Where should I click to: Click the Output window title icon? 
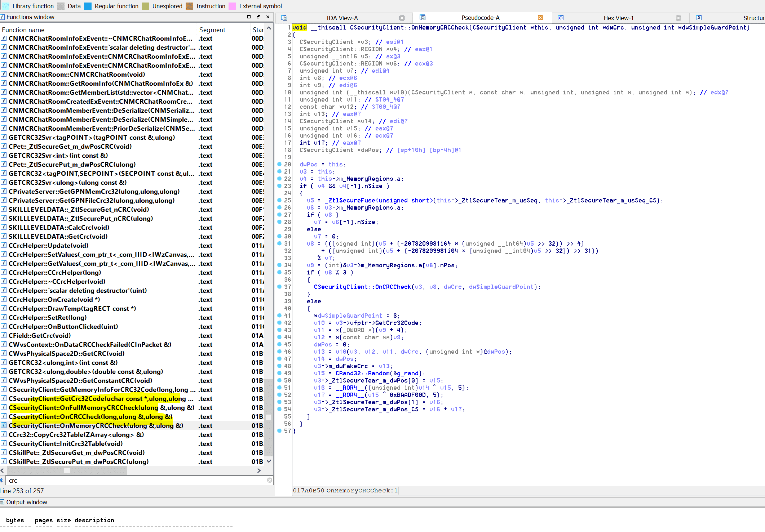coord(3,502)
